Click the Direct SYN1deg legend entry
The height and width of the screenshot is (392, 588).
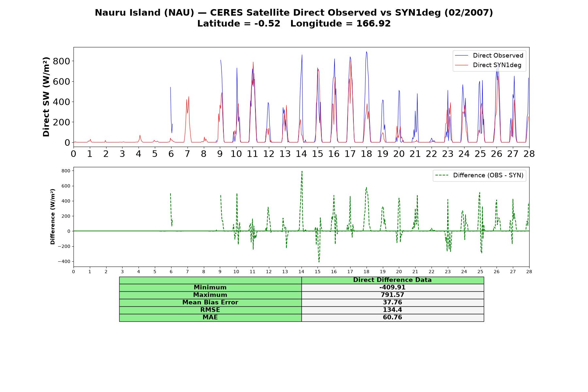(488, 65)
